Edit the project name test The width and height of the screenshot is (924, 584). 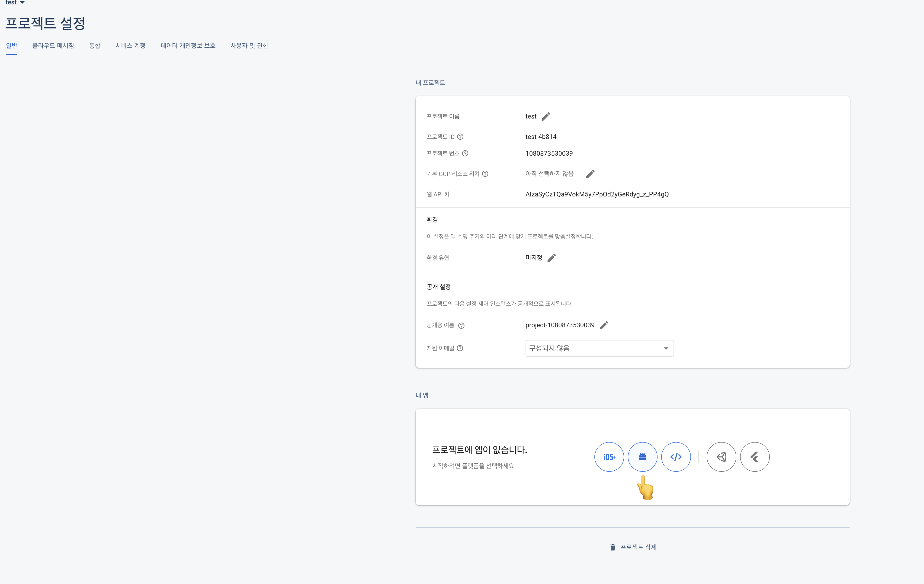pos(546,116)
